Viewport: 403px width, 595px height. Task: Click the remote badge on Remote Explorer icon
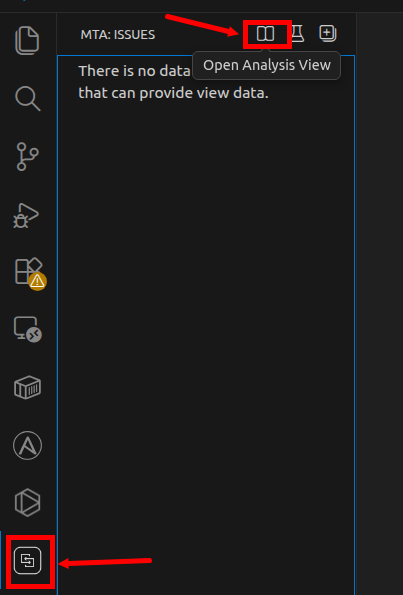[35, 335]
